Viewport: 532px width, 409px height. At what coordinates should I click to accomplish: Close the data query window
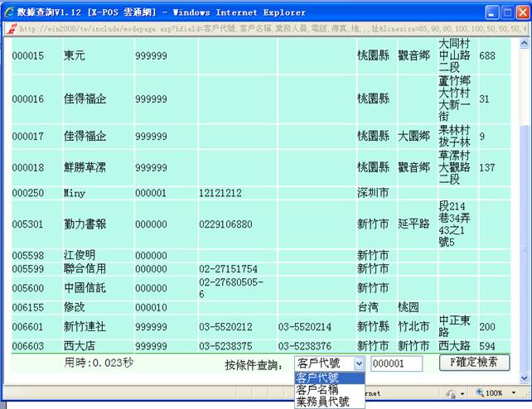(x=520, y=12)
